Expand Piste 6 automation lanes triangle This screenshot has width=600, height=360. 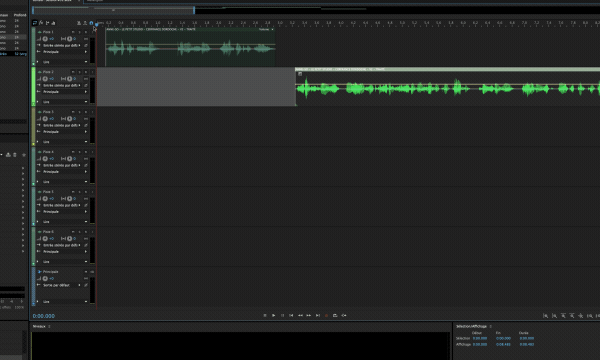(x=38, y=261)
